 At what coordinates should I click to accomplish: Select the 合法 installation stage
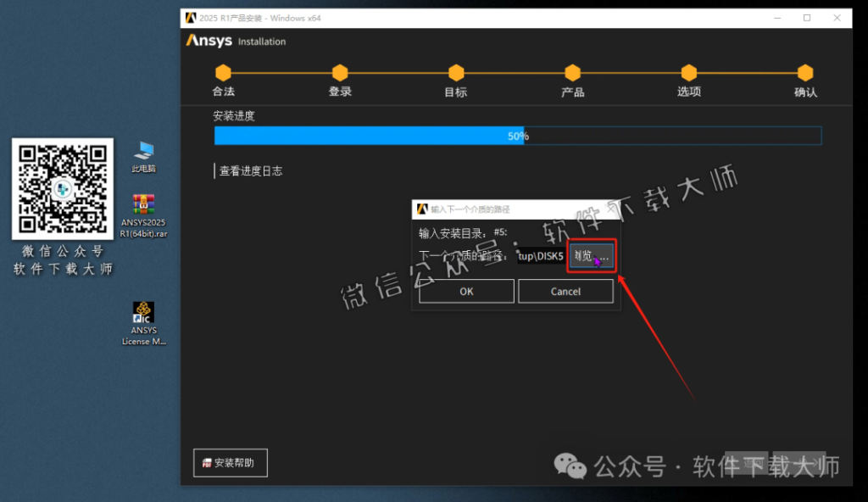(x=223, y=74)
